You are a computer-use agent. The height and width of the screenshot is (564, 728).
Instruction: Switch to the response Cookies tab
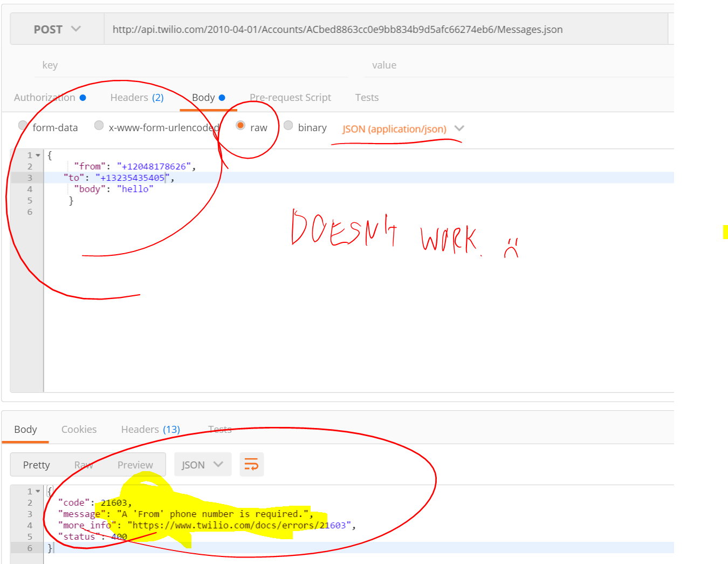79,430
